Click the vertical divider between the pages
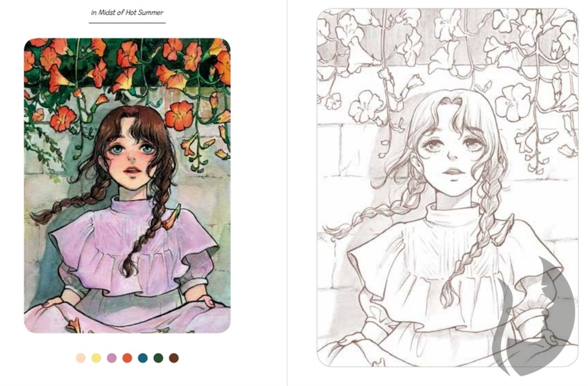This screenshot has width=588, height=386. pos(287,193)
